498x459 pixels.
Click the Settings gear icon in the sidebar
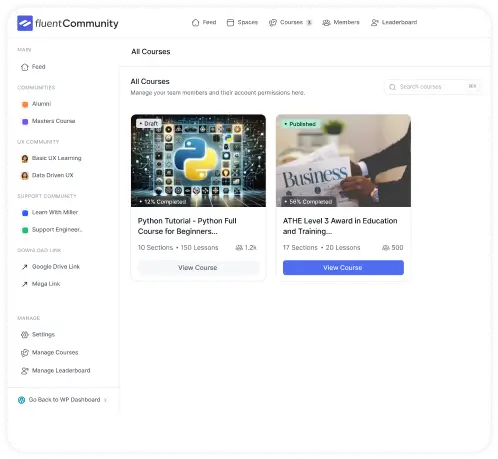(x=25, y=335)
